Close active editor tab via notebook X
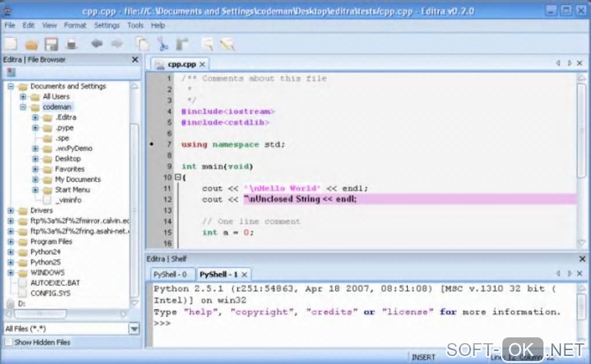 579,63
